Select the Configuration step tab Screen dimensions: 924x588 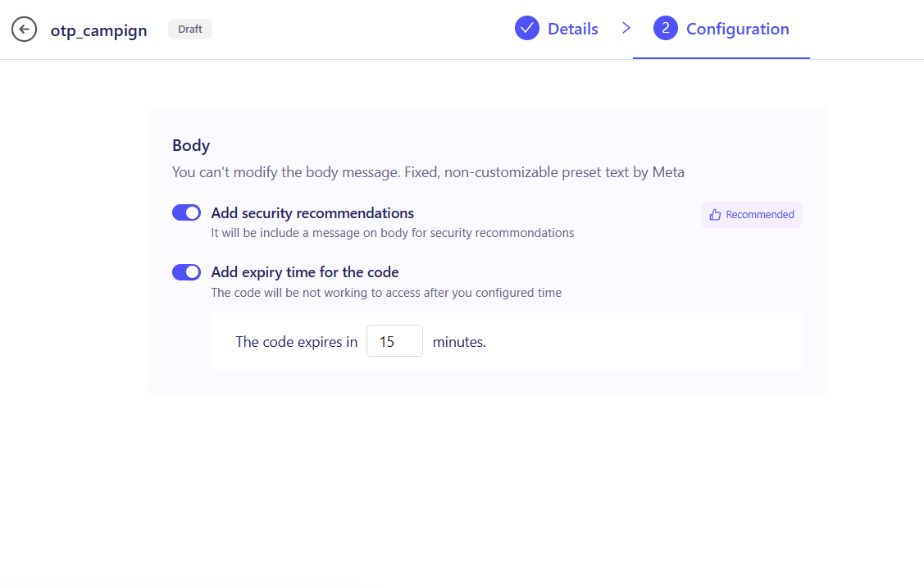tap(721, 29)
